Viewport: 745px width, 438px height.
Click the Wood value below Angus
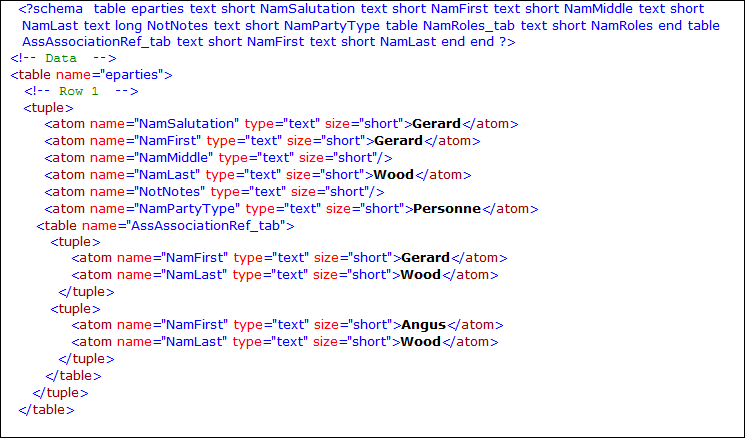(x=420, y=342)
